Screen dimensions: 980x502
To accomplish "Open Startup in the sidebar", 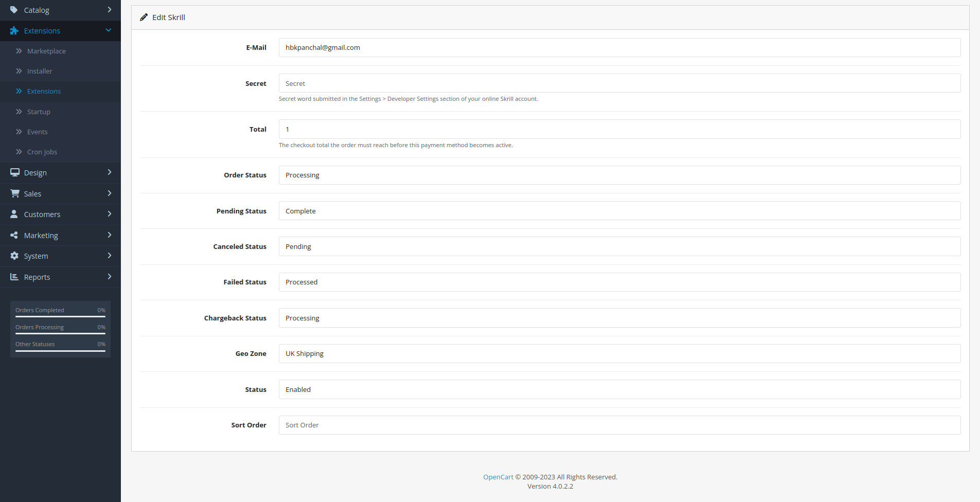I will pyautogui.click(x=60, y=112).
